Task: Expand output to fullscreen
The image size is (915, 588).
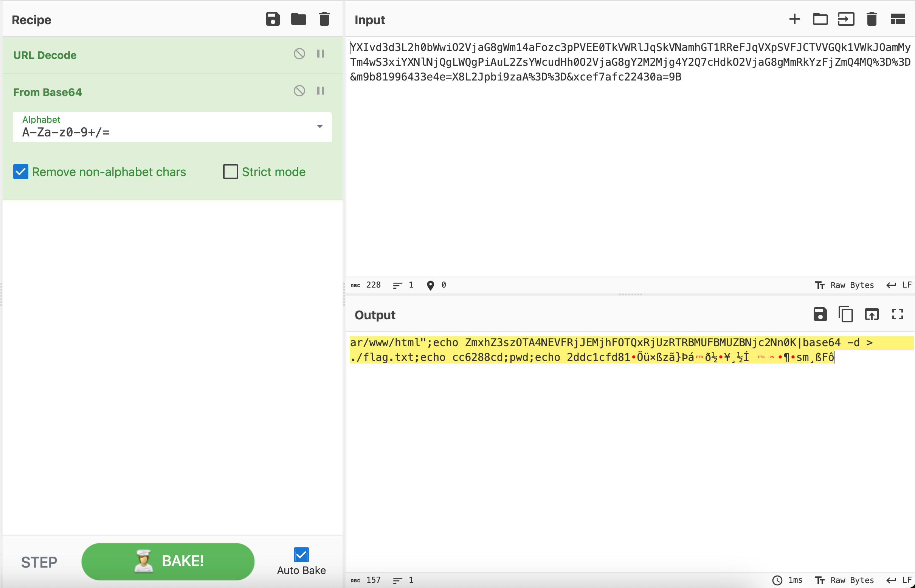Action: click(x=899, y=315)
